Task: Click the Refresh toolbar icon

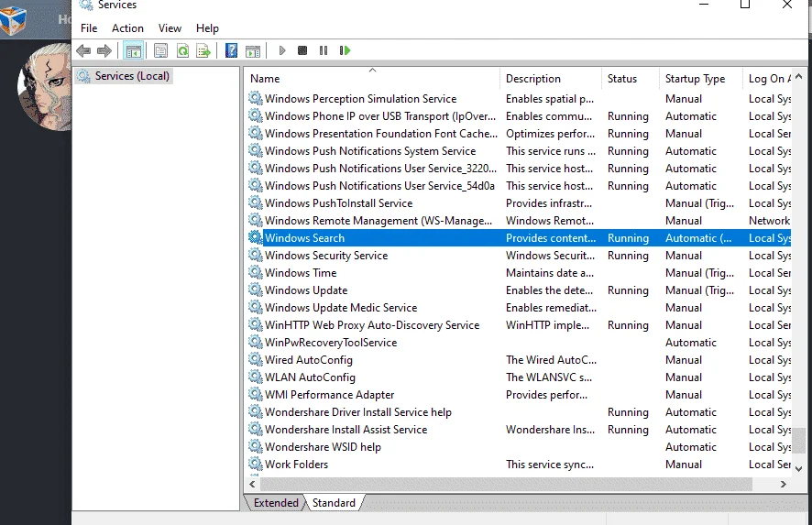Action: pos(182,50)
